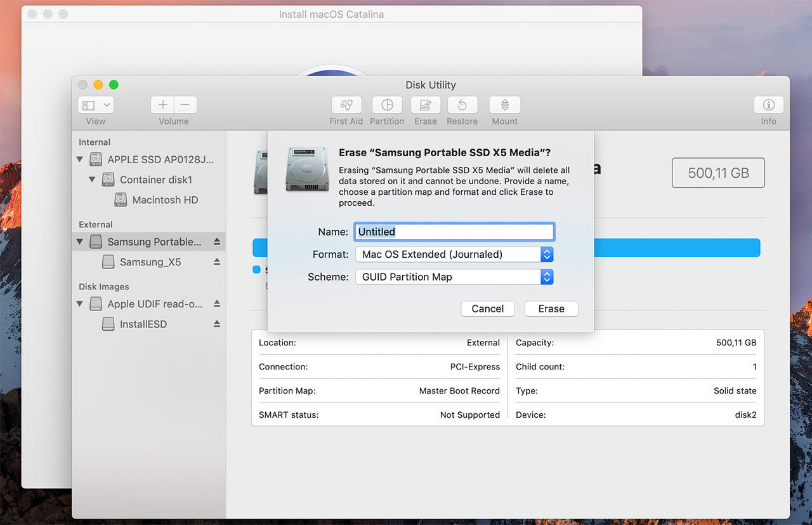Click the Cancel button in dialog
The image size is (812, 525).
click(x=488, y=309)
